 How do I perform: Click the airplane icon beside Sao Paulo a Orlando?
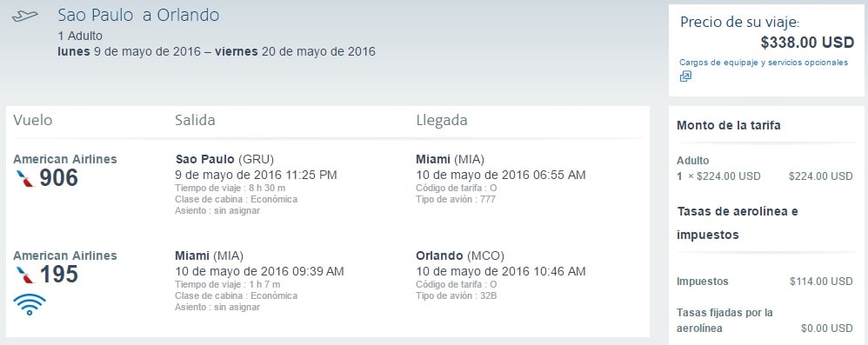25,16
